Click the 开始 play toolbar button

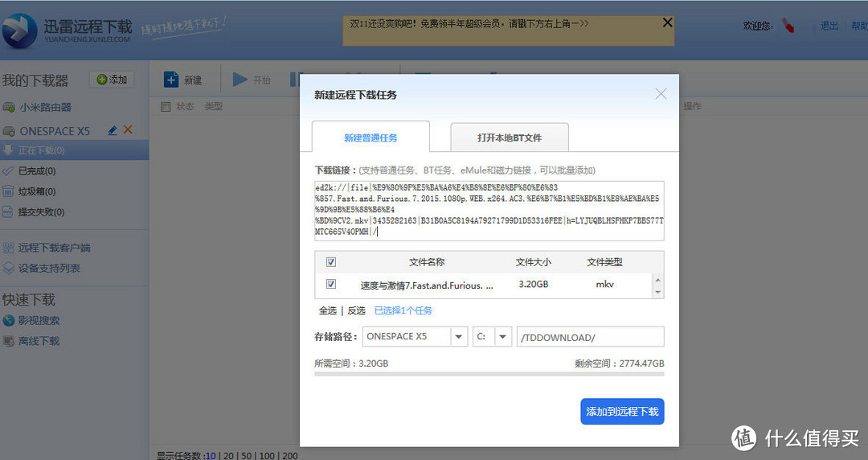[x=252, y=80]
